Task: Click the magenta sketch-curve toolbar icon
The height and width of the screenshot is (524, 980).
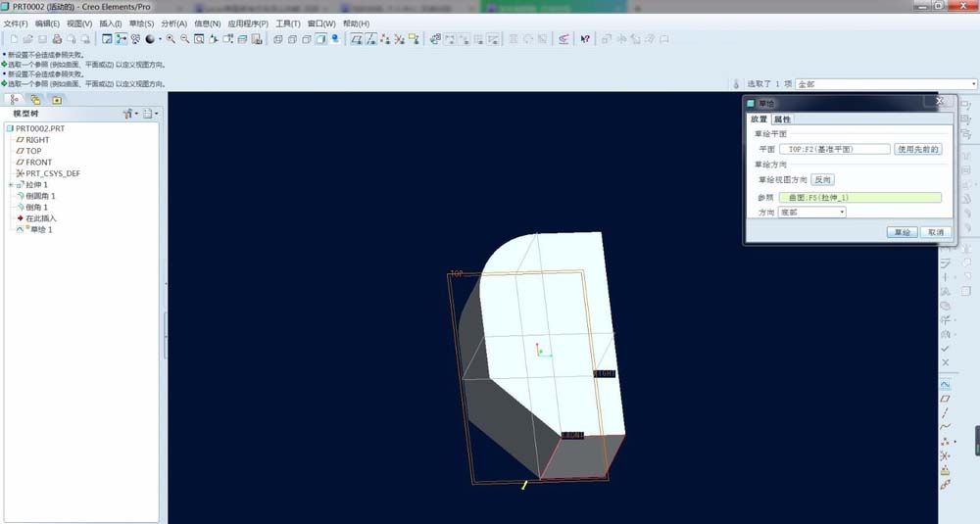Action: tap(563, 39)
